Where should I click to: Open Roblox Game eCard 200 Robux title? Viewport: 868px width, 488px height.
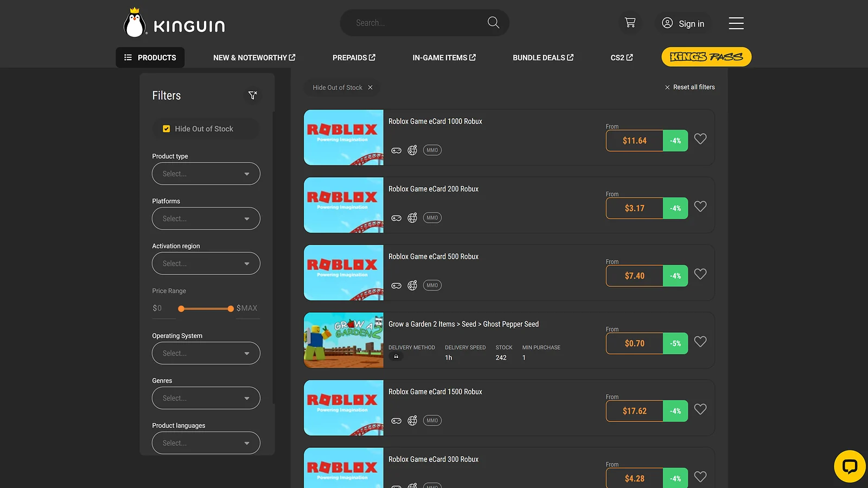pos(433,189)
